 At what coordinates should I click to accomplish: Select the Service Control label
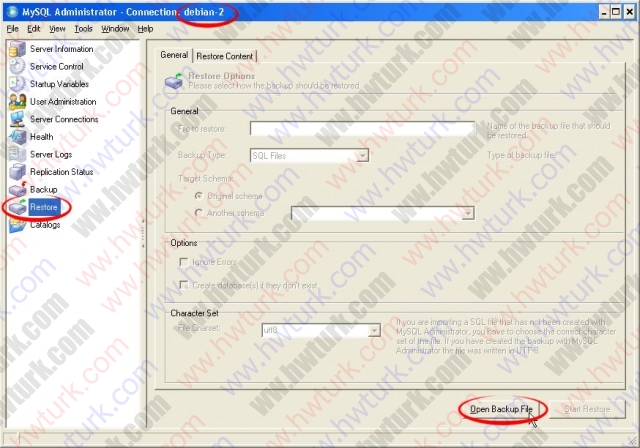57,67
